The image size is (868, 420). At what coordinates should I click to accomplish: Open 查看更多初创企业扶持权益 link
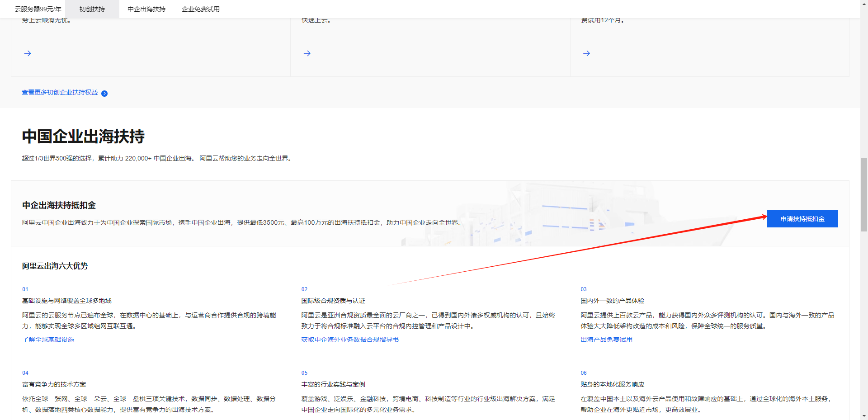click(60, 92)
